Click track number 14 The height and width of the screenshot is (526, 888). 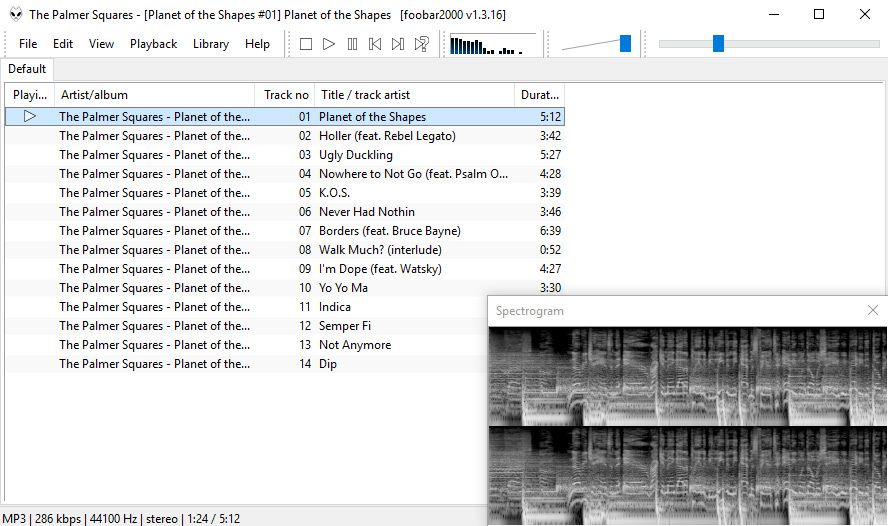pyautogui.click(x=305, y=364)
